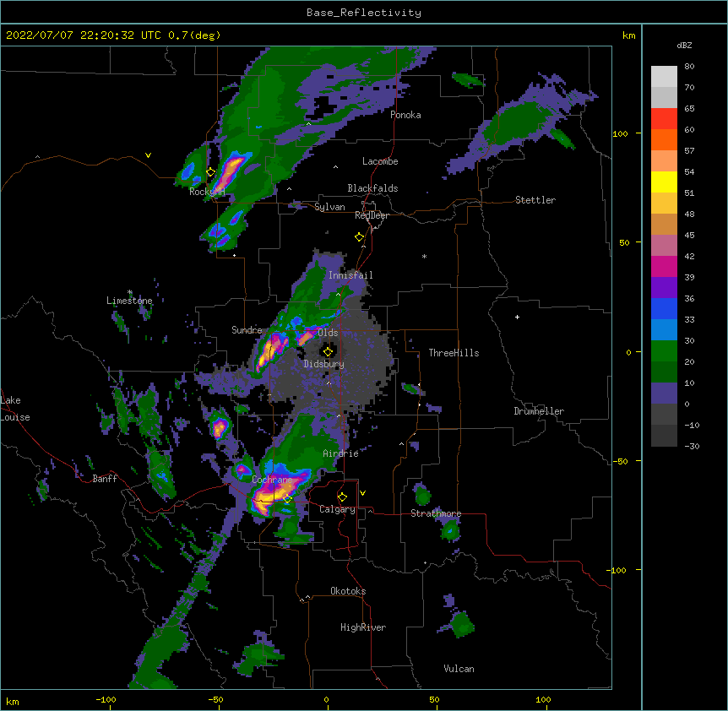Viewport: 728px width, 711px height.
Task: Click the HighRiver town label
Action: tap(363, 627)
